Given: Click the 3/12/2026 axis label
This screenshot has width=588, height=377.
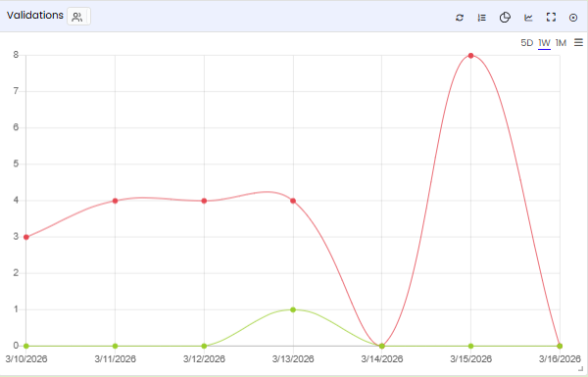Looking at the screenshot, I should tap(204, 359).
